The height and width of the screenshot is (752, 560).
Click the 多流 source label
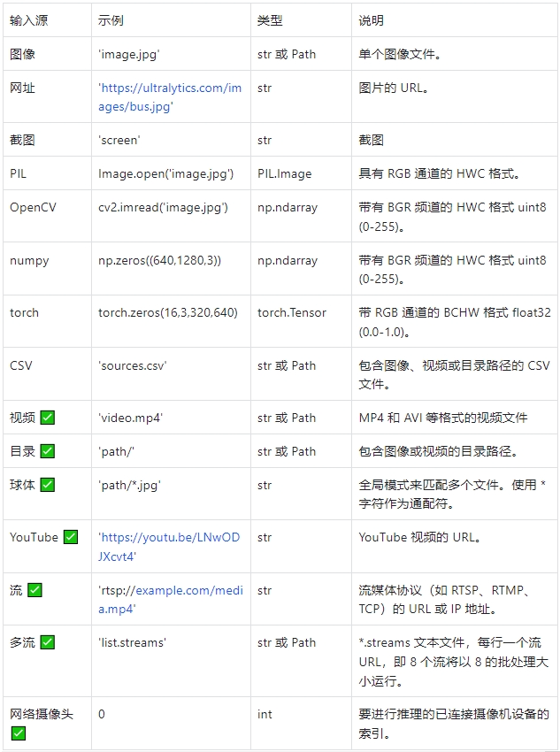click(x=22, y=642)
